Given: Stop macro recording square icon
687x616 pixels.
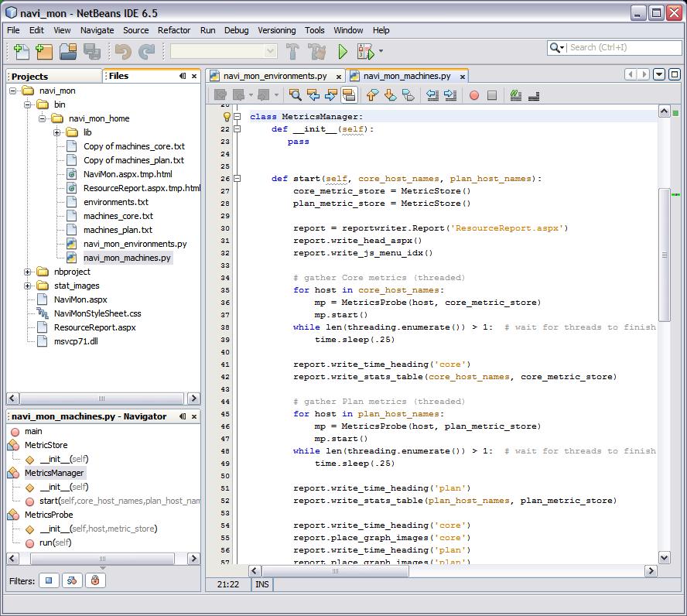Looking at the screenshot, I should pos(492,95).
